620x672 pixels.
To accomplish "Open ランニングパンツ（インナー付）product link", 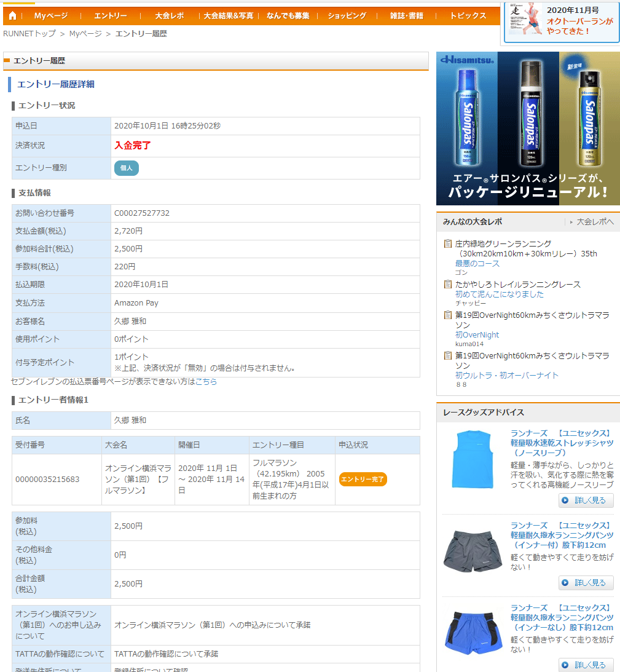I will point(562,535).
